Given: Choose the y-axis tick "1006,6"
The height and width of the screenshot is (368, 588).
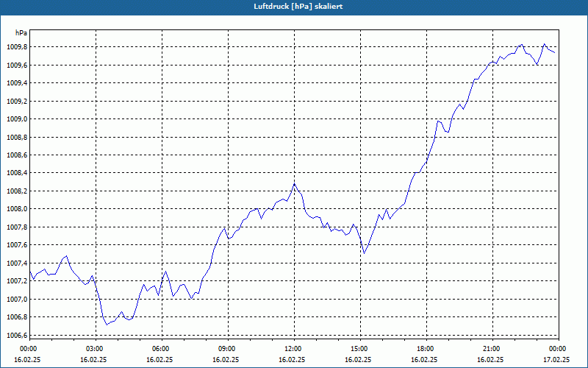Looking at the screenshot, I should [17, 336].
